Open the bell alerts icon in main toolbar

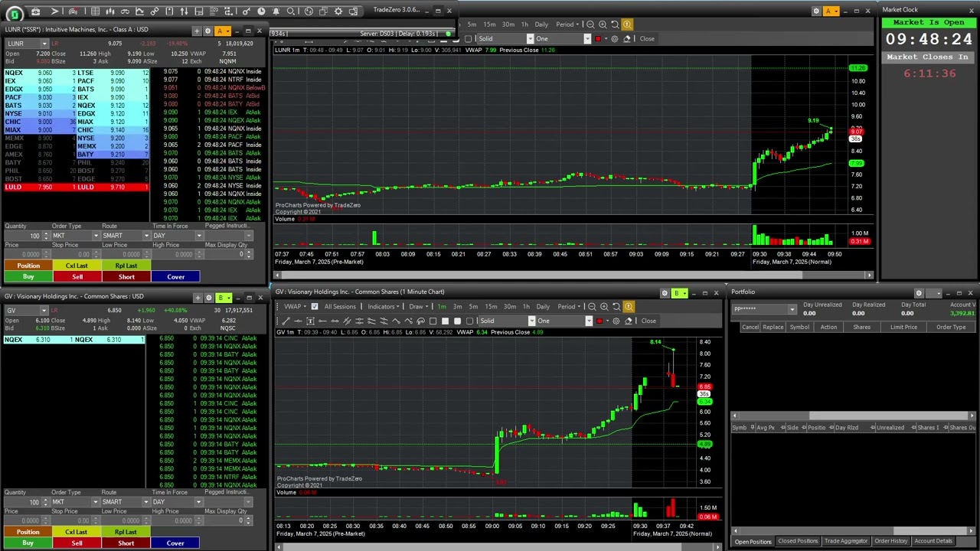coord(276,11)
